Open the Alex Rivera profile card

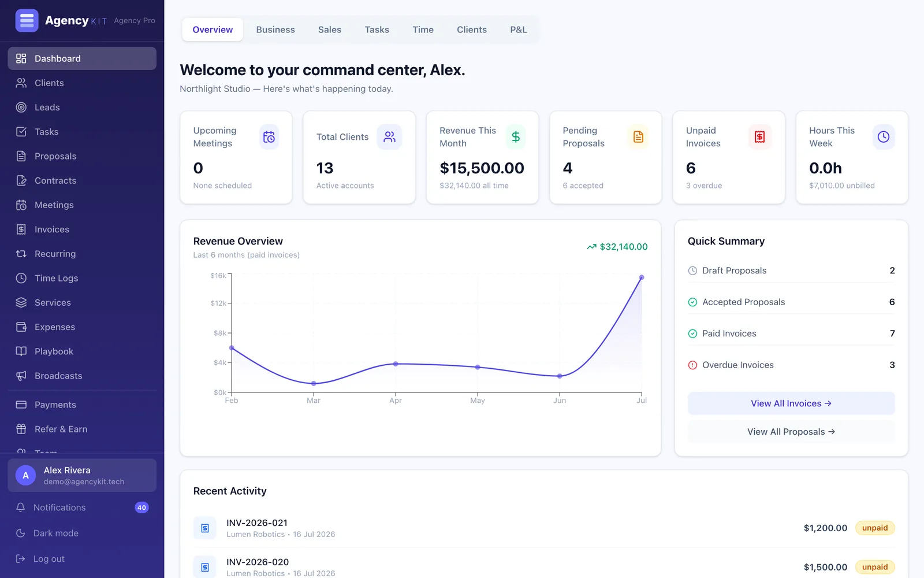pos(82,476)
